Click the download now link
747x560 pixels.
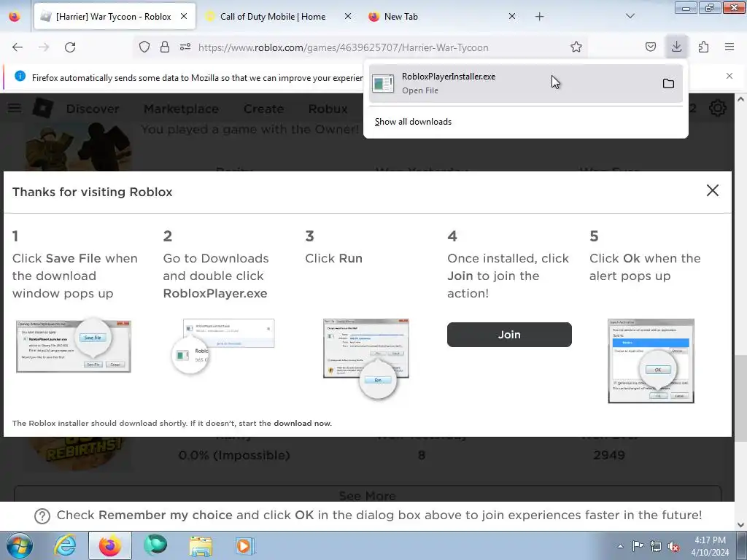tap(303, 423)
